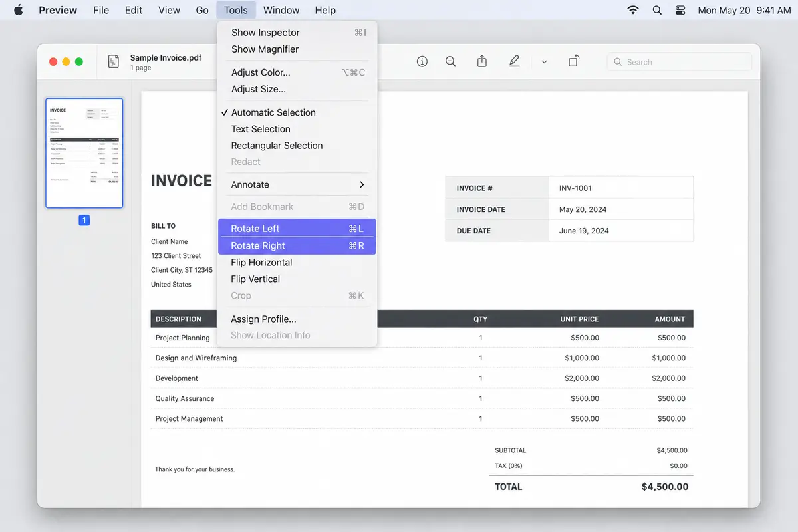
Task: Close the Tools menu
Action: point(236,10)
